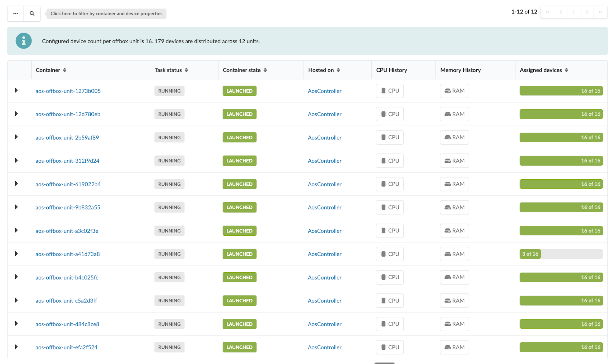Show RAM history for unit-c5a2d3ff
This screenshot has width=615, height=364.
coord(454,301)
